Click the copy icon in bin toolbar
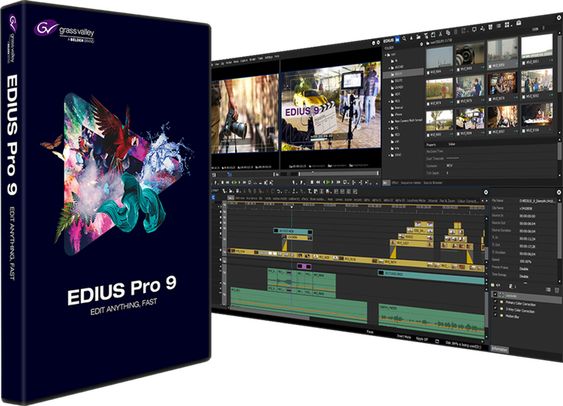The height and width of the screenshot is (406, 563). [448, 33]
